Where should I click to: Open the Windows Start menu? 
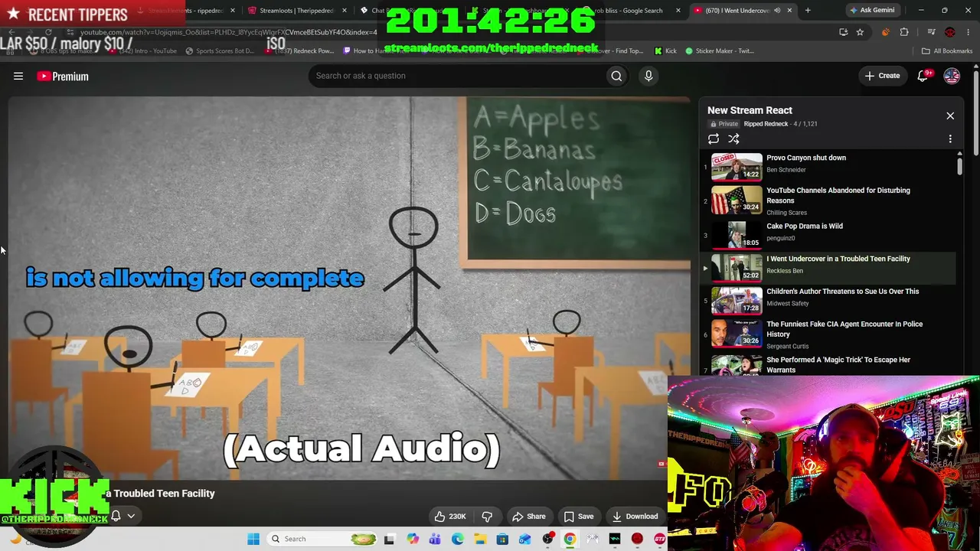click(253, 539)
